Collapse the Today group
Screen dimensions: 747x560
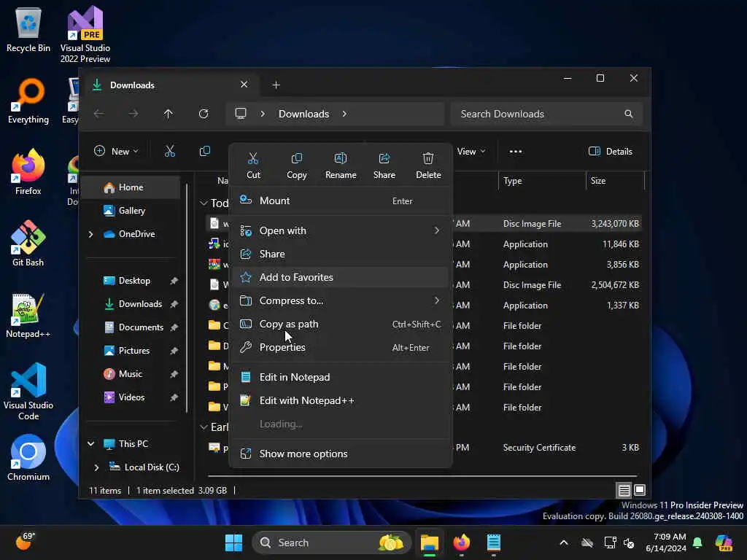click(204, 203)
